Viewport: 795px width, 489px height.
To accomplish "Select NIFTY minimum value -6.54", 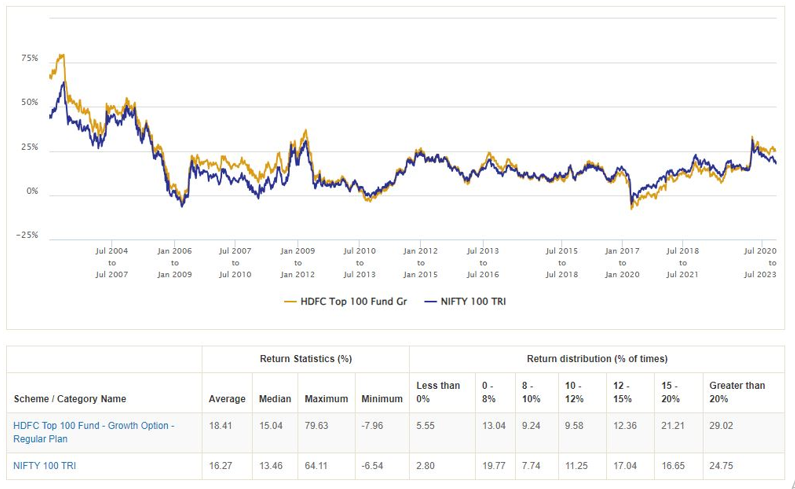I will 372,466.
